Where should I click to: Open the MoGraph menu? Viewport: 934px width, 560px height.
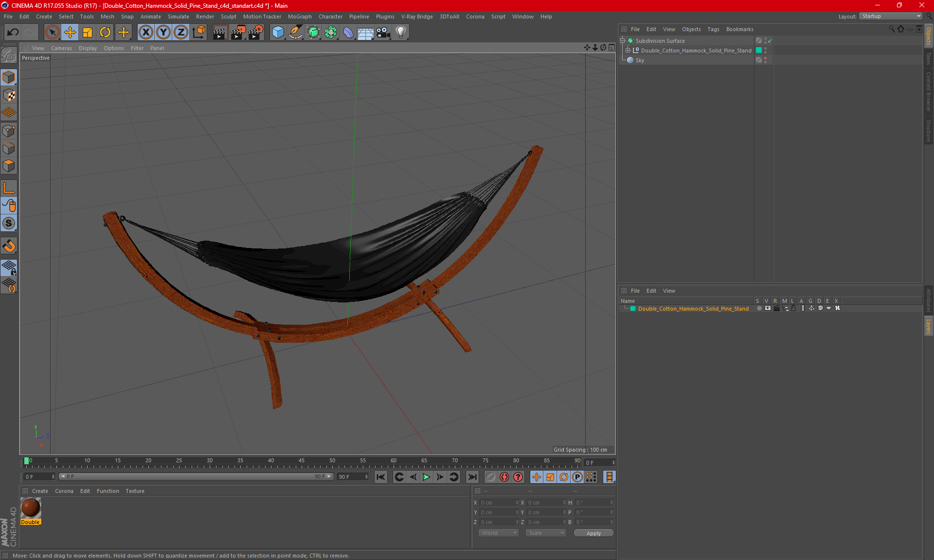tap(300, 17)
